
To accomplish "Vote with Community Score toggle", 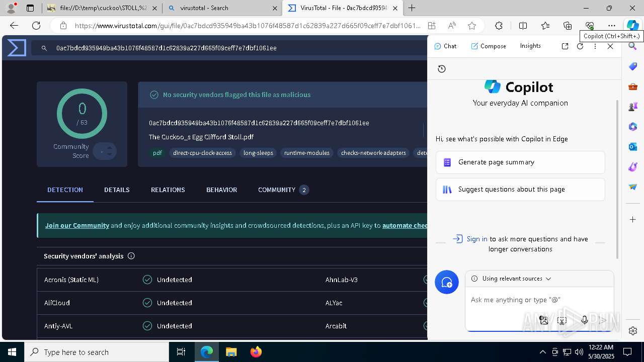I will coord(105,151).
